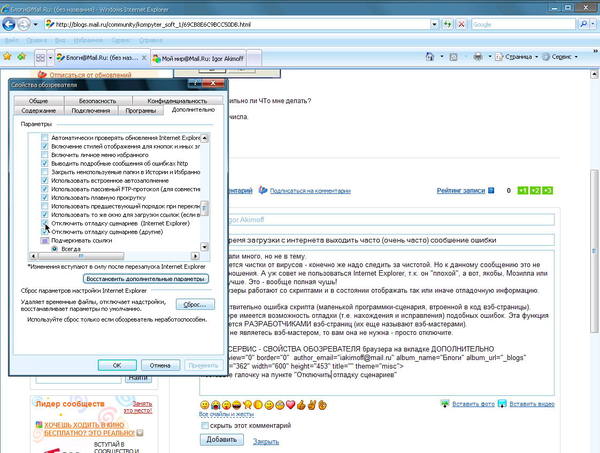Open the Print button dropdown arrow
The image size is (600, 453).
coord(489,57)
